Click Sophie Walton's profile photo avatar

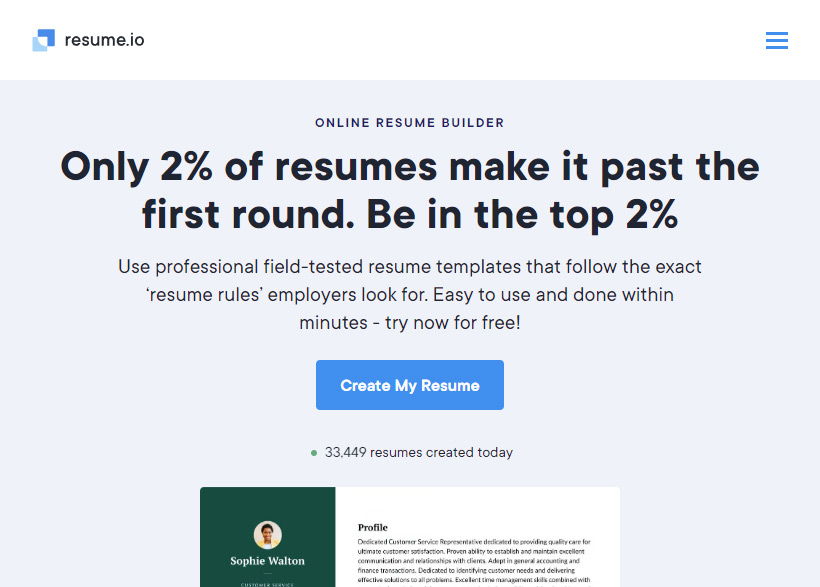click(x=267, y=534)
